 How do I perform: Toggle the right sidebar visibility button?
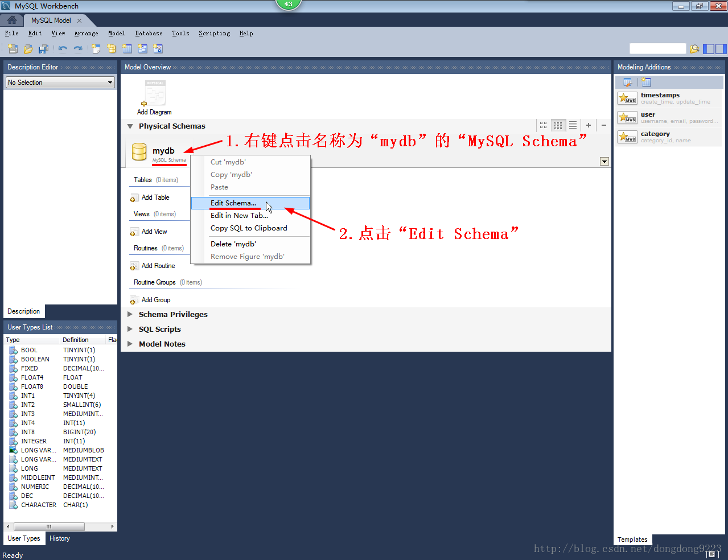(x=721, y=49)
